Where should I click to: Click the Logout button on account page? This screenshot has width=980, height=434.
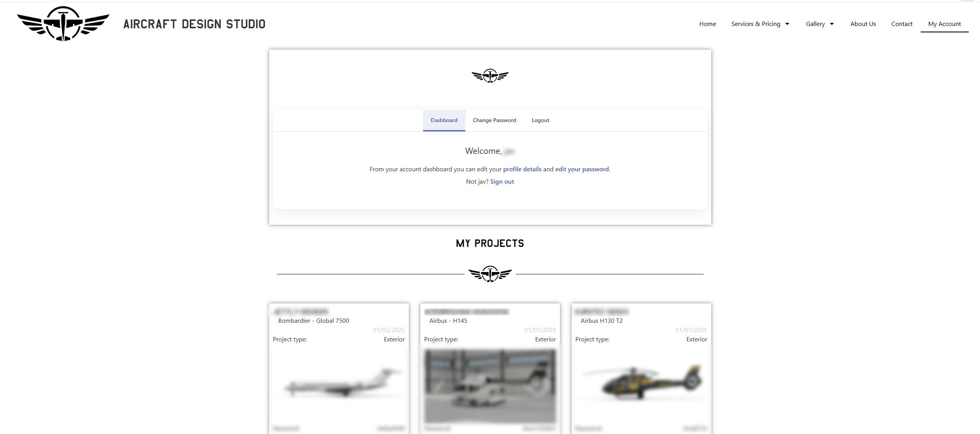coord(539,120)
